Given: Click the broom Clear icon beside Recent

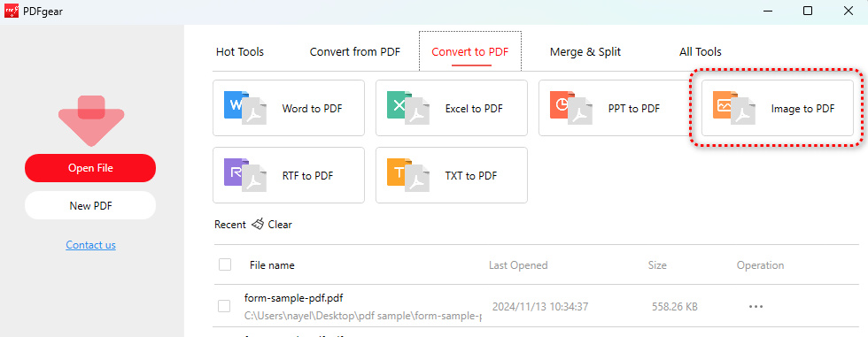Looking at the screenshot, I should click(258, 225).
